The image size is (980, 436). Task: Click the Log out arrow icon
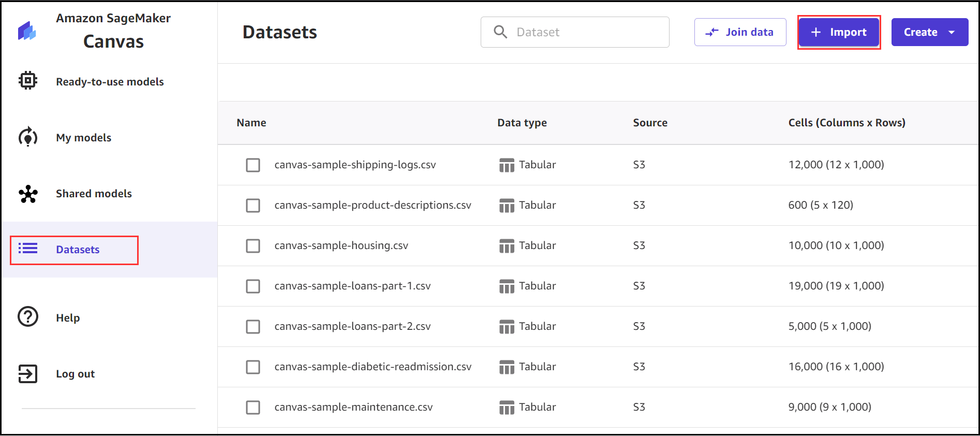(28, 373)
